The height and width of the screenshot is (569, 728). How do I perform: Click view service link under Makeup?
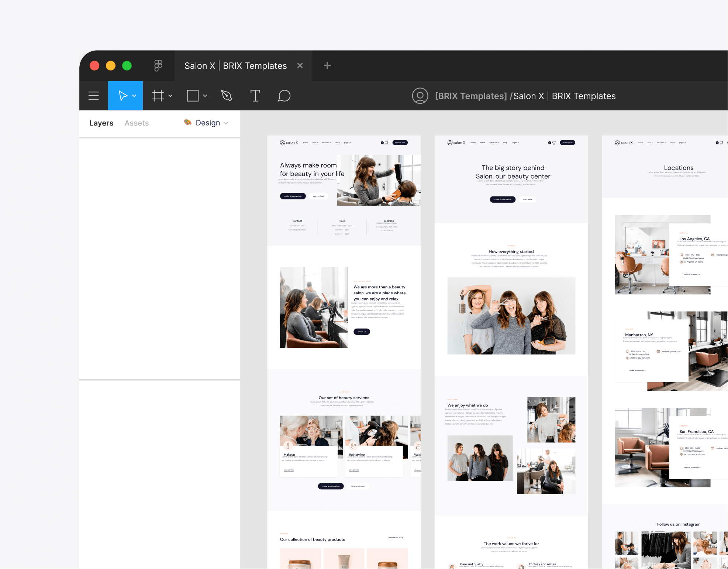tap(289, 470)
